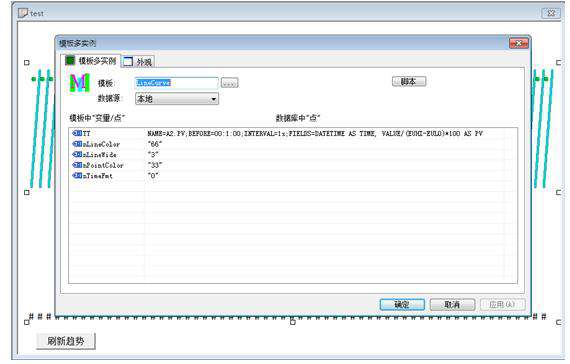The width and height of the screenshot is (570, 364).
Task: Open the 数据源 dropdown showing 本地
Action: point(177,99)
